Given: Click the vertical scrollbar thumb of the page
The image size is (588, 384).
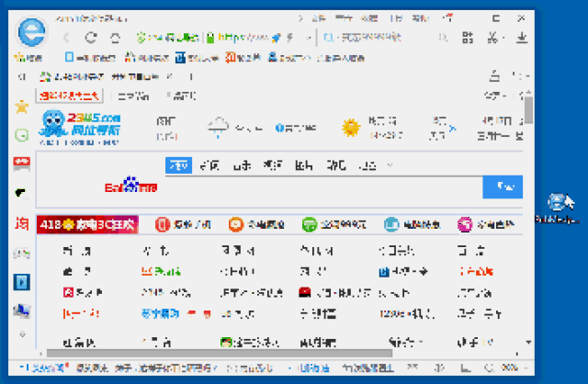Looking at the screenshot, I should 529,110.
